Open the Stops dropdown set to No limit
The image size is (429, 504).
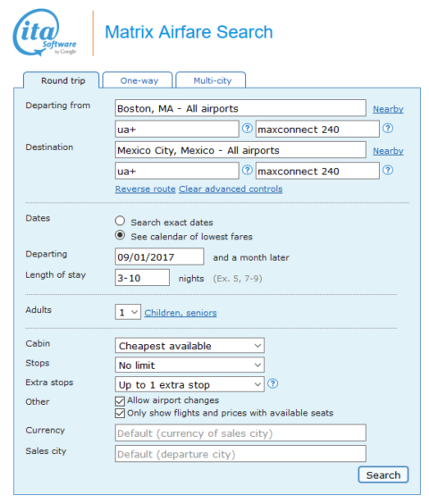click(x=189, y=365)
